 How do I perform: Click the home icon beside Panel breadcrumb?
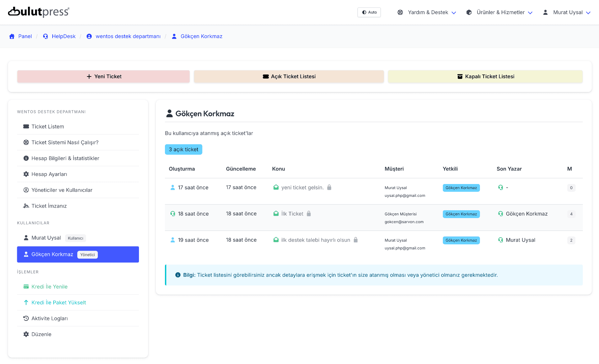click(x=12, y=36)
